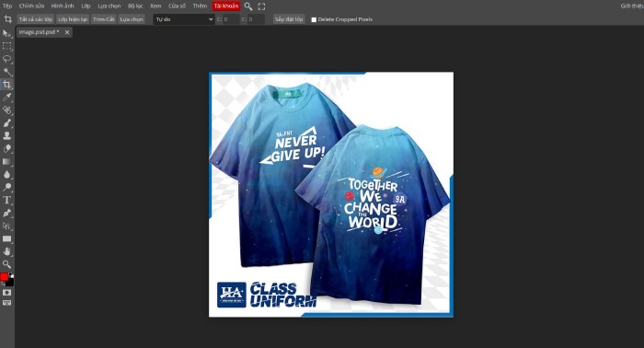This screenshot has width=644, height=348.
Task: Click the crop height value field
Action: 257,19
